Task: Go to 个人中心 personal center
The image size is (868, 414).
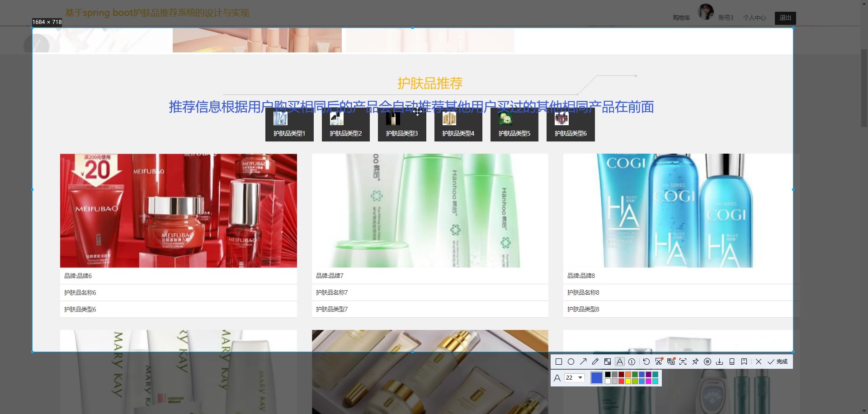Action: coord(755,18)
